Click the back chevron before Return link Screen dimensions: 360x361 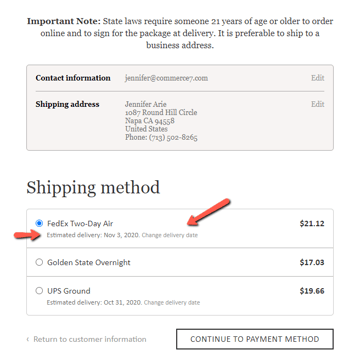[28, 340]
